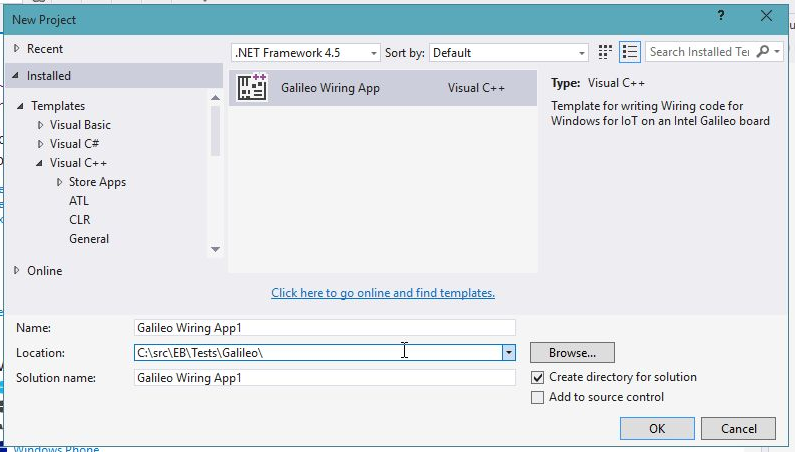Open the Location path dropdown arrow

pyautogui.click(x=509, y=352)
